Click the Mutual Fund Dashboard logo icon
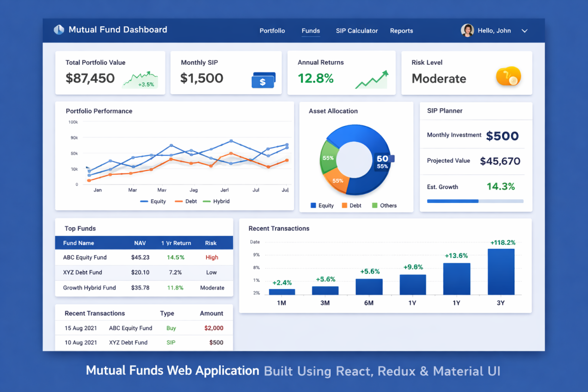Viewport: 588px width, 392px height. tap(59, 30)
